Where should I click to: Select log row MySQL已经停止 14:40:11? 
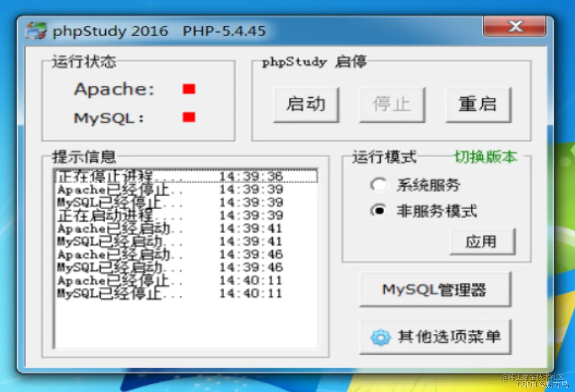click(186, 293)
